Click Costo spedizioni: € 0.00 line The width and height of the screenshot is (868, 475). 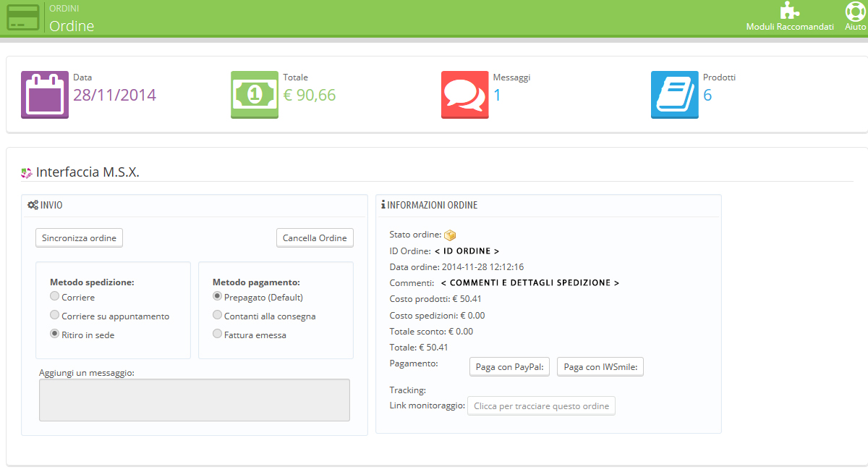[x=437, y=315]
